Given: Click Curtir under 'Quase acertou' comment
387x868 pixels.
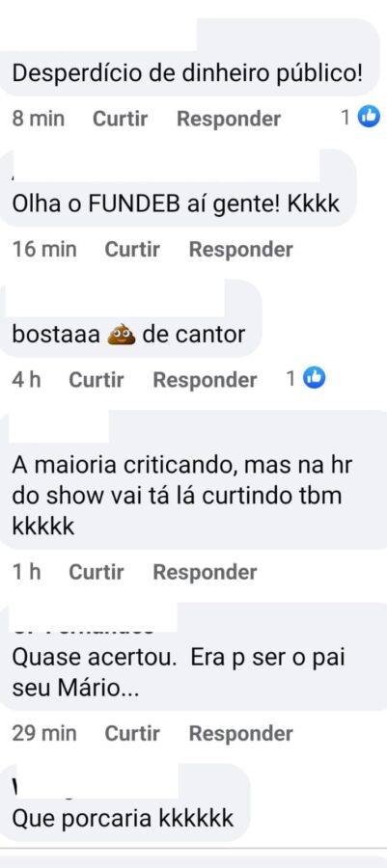Looking at the screenshot, I should pos(132,733).
